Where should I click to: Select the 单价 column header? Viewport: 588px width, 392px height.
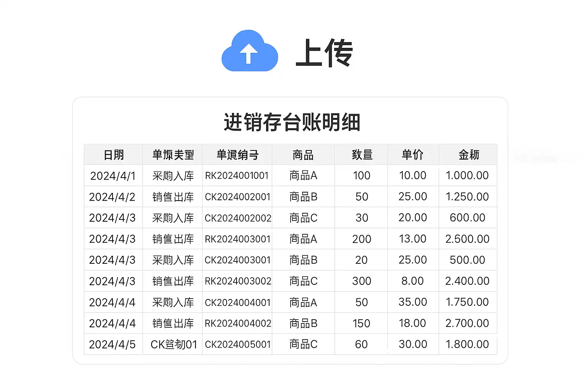pos(413,155)
